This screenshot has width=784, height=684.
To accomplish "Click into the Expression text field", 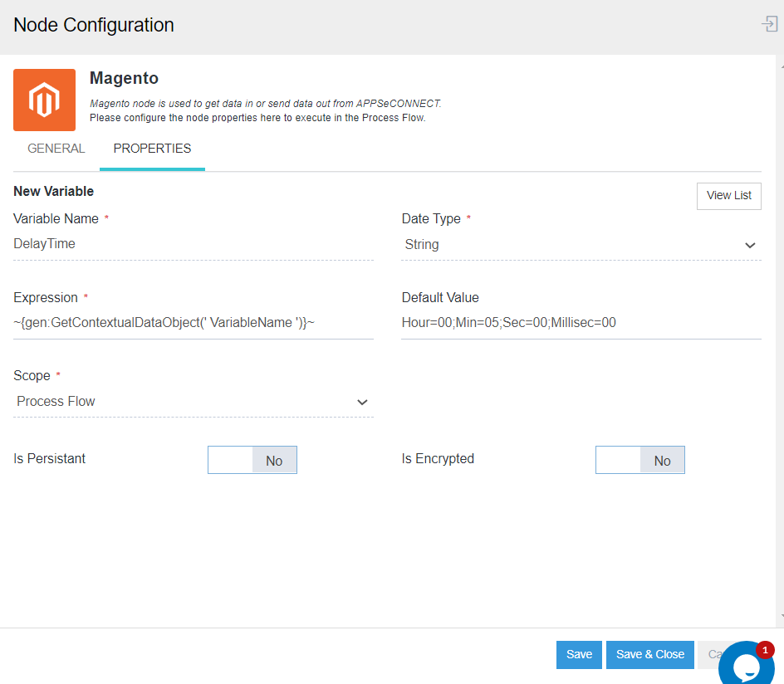I will point(193,323).
